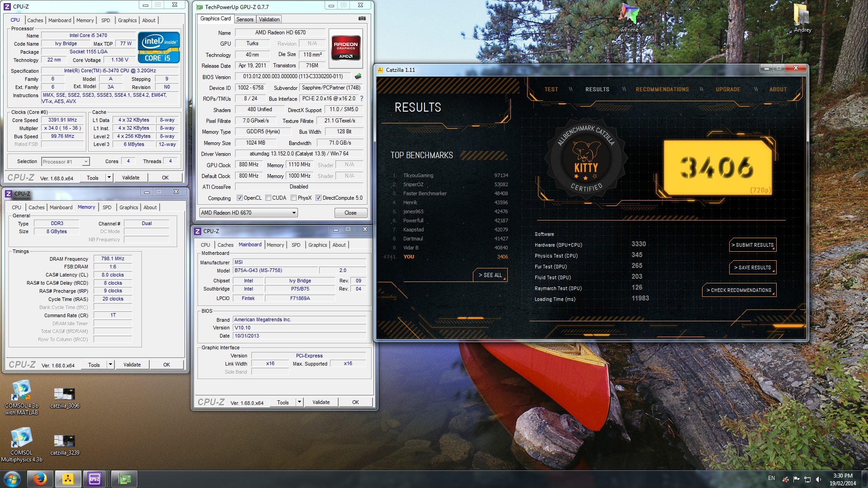Click Validate in the Mainboard CPU-Z window
The height and width of the screenshot is (488, 868).
point(321,402)
